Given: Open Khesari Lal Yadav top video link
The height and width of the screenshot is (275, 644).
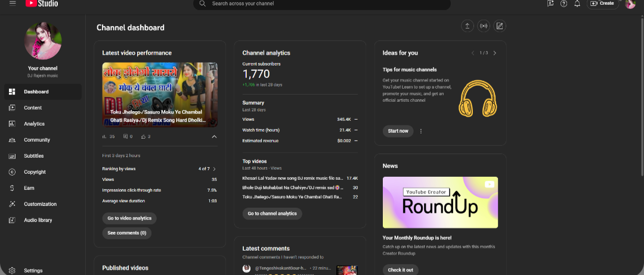Looking at the screenshot, I should pos(292,179).
